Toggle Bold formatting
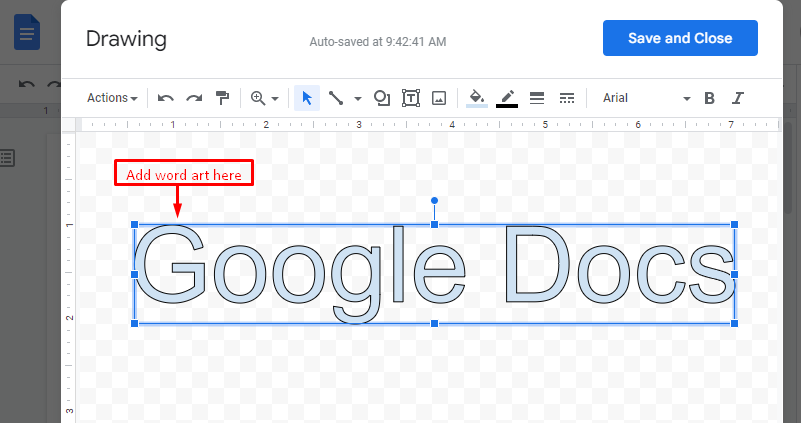The width and height of the screenshot is (801, 423). click(x=709, y=98)
